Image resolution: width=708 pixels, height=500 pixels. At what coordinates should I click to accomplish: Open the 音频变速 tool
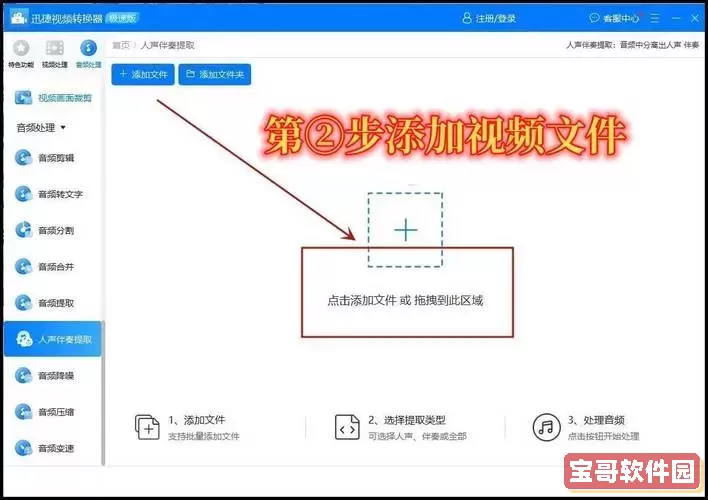(53, 448)
